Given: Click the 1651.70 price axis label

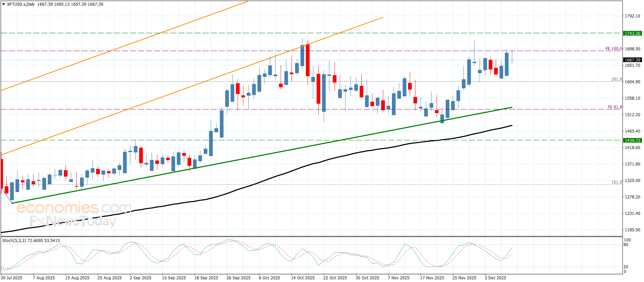Looking at the screenshot, I should pyautogui.click(x=632, y=65).
